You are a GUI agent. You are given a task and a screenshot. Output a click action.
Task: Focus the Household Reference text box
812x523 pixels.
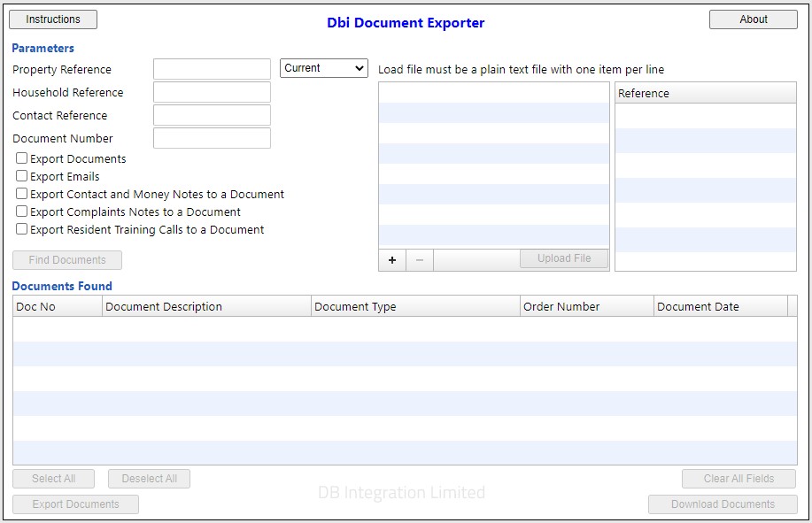pyautogui.click(x=212, y=92)
